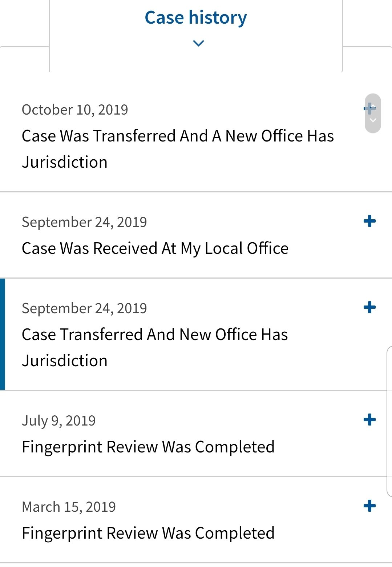Expand plus icon for Case Transferred And New Office
This screenshot has width=392, height=567.
369,307
